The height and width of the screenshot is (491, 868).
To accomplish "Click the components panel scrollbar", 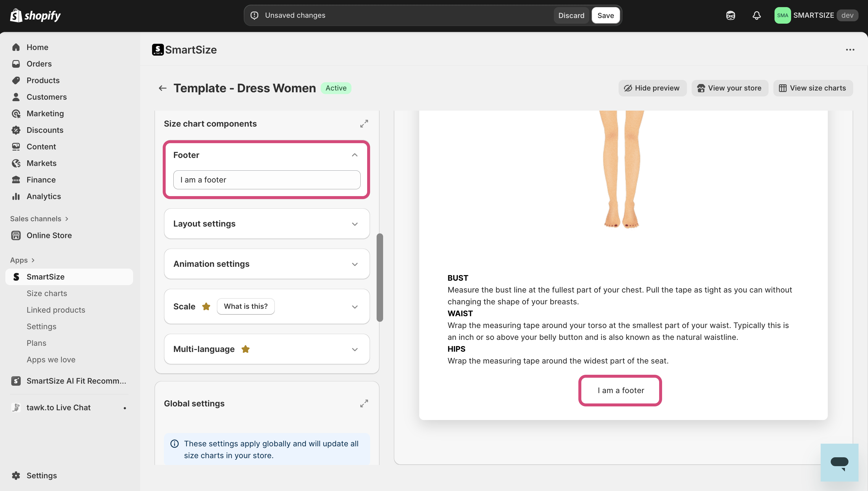I will (380, 277).
